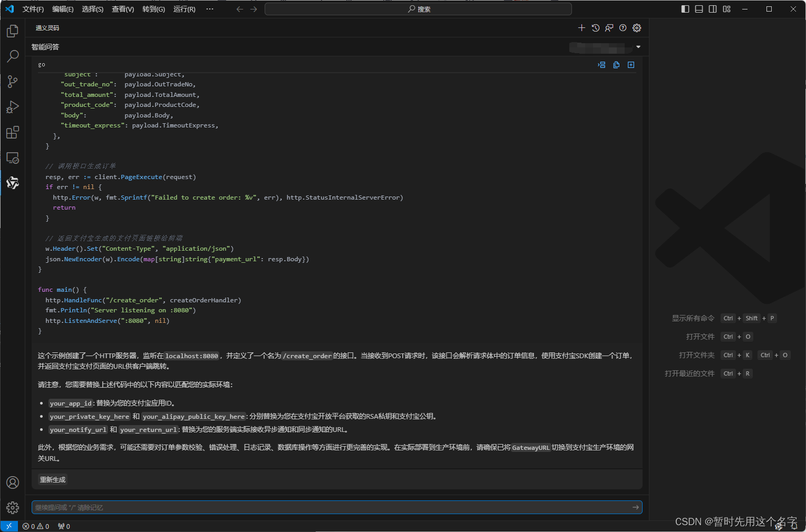Copy the Go code block
Screen dimensions: 806x532
pyautogui.click(x=616, y=65)
